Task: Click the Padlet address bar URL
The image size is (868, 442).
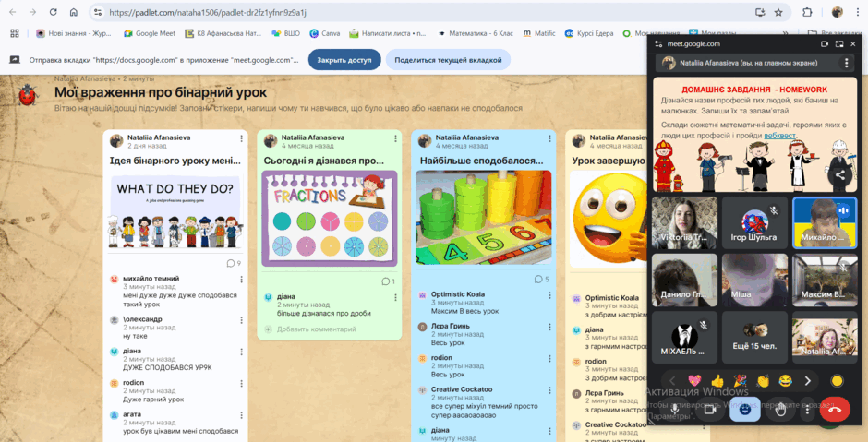Action: [208, 12]
